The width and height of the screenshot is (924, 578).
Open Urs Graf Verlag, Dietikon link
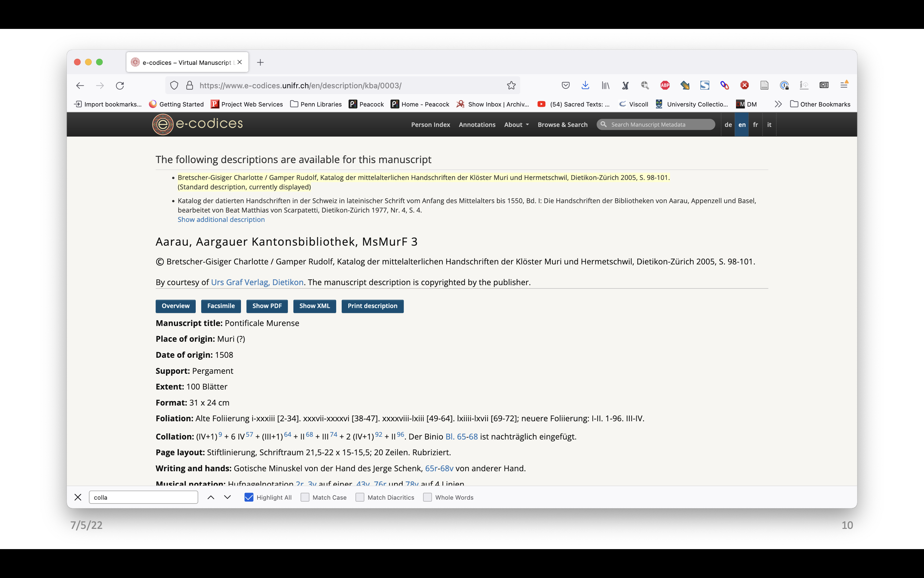[x=257, y=282]
